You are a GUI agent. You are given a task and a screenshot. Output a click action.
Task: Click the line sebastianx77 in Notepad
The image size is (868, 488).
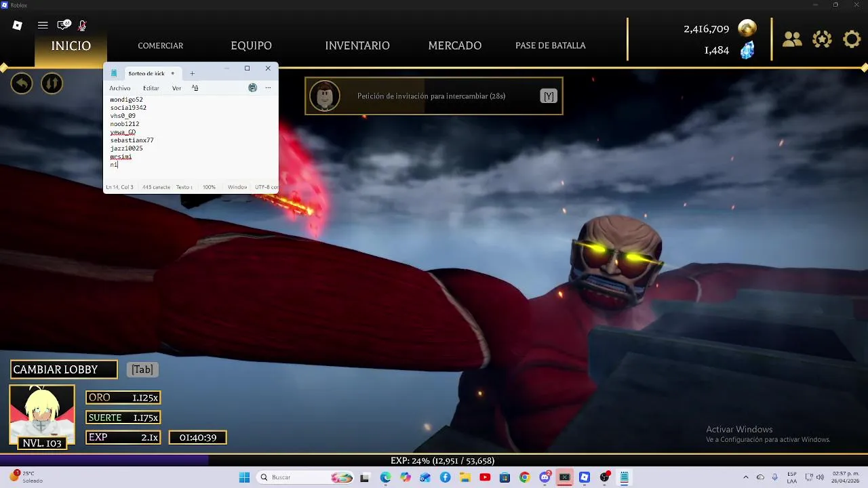pyautogui.click(x=132, y=140)
